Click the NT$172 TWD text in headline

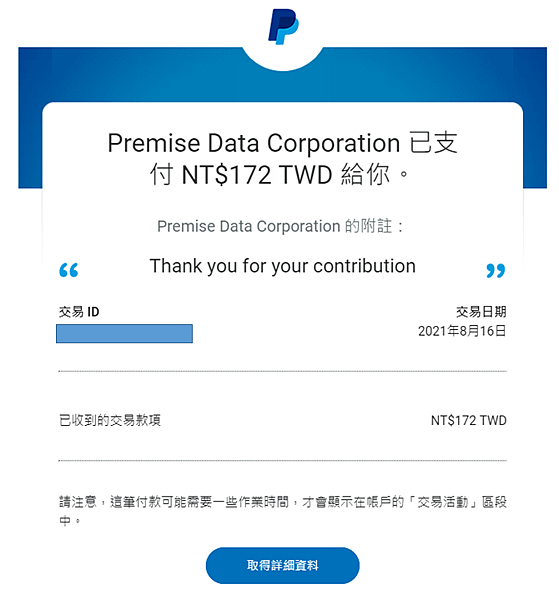point(257,175)
